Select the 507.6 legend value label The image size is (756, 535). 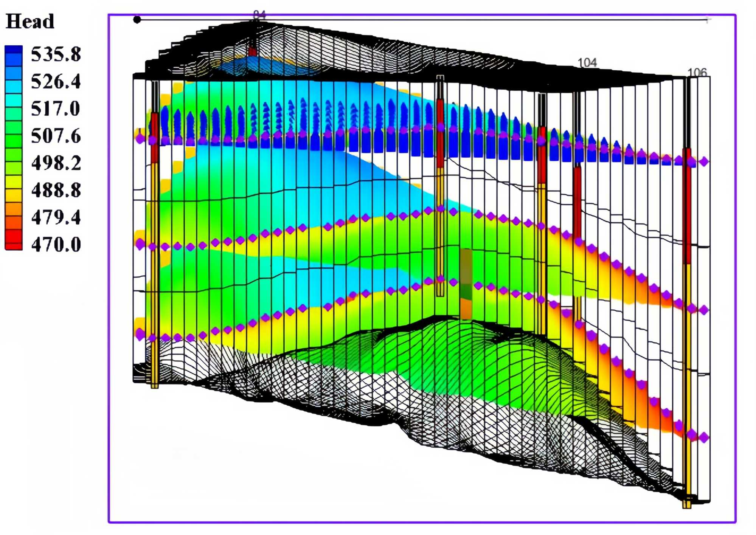(x=56, y=136)
